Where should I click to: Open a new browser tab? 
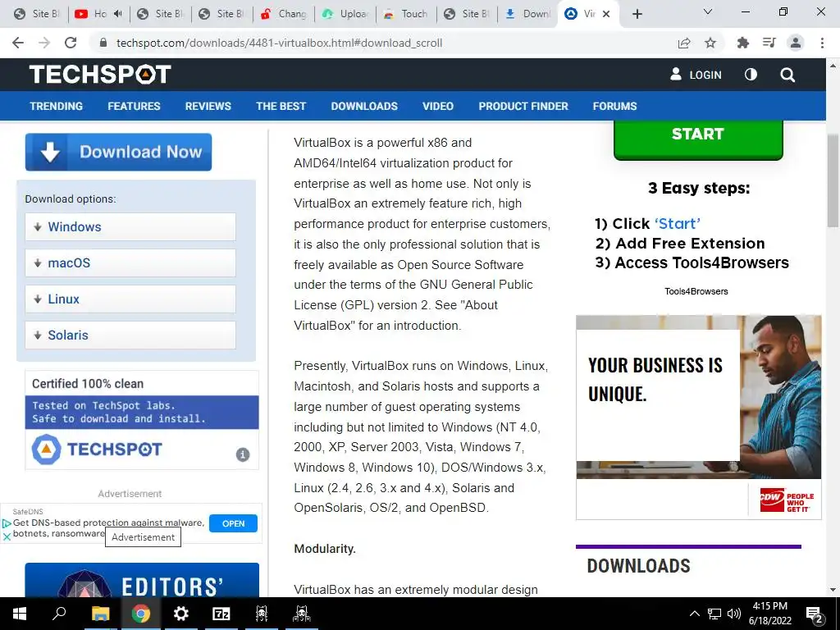pos(637,14)
